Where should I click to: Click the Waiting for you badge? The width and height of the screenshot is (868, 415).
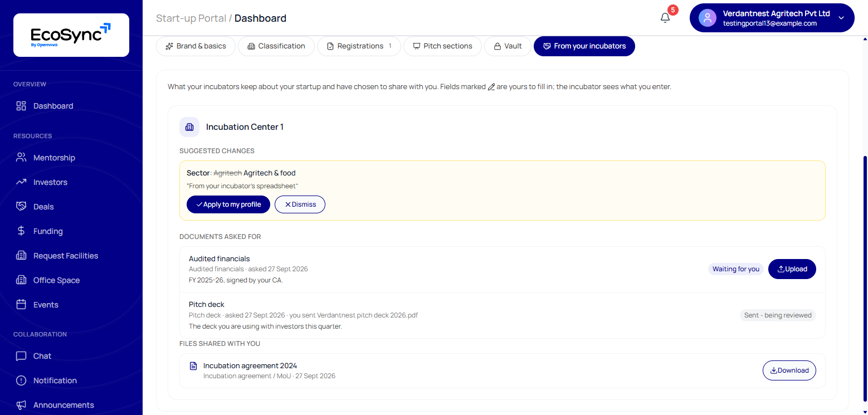[x=736, y=269]
